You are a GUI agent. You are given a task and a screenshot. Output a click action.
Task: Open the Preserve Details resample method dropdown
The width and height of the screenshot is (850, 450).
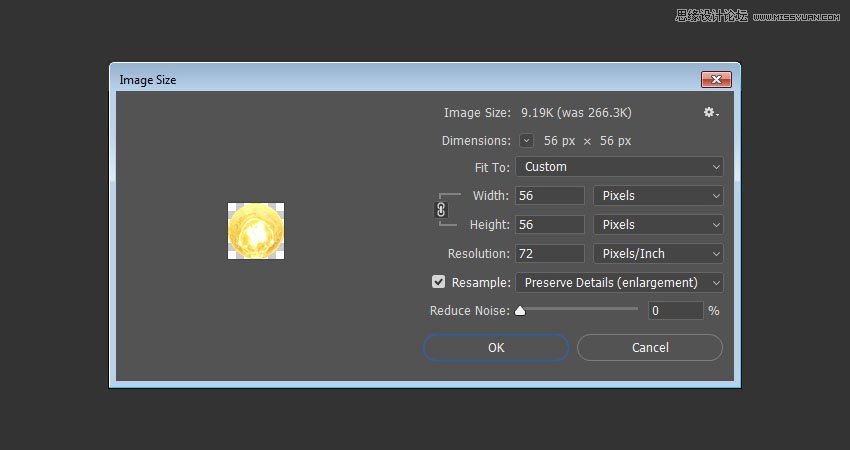tap(619, 282)
